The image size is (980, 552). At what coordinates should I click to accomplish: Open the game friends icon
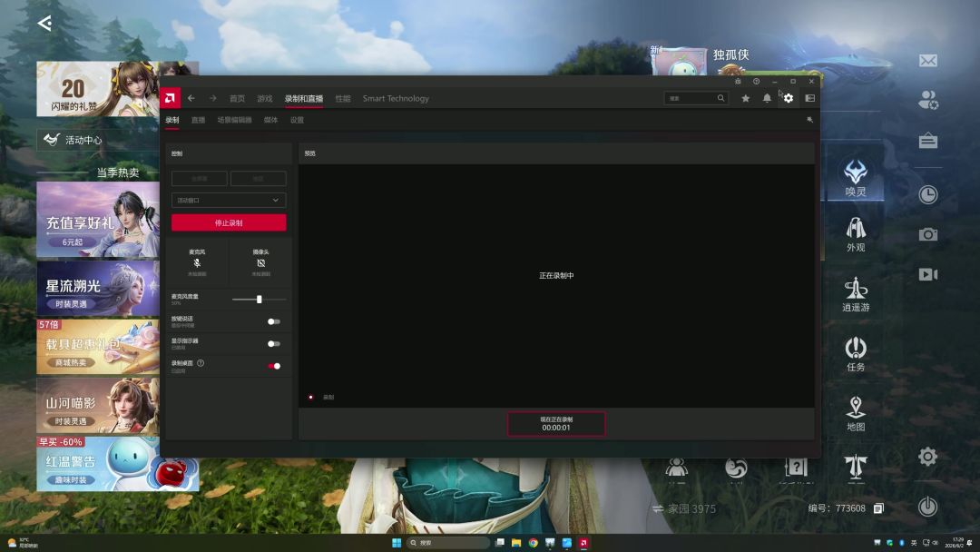pos(928,99)
